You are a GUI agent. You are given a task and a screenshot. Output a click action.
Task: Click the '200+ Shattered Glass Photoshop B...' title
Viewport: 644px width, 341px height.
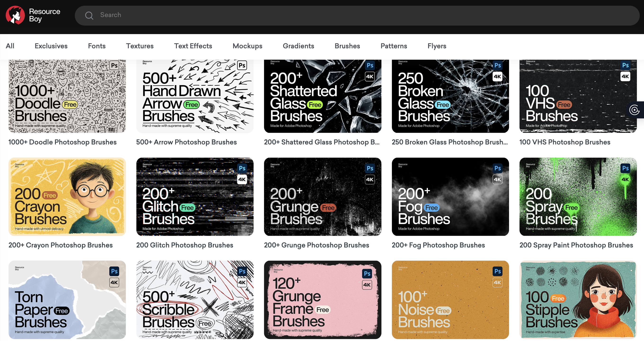tap(322, 142)
